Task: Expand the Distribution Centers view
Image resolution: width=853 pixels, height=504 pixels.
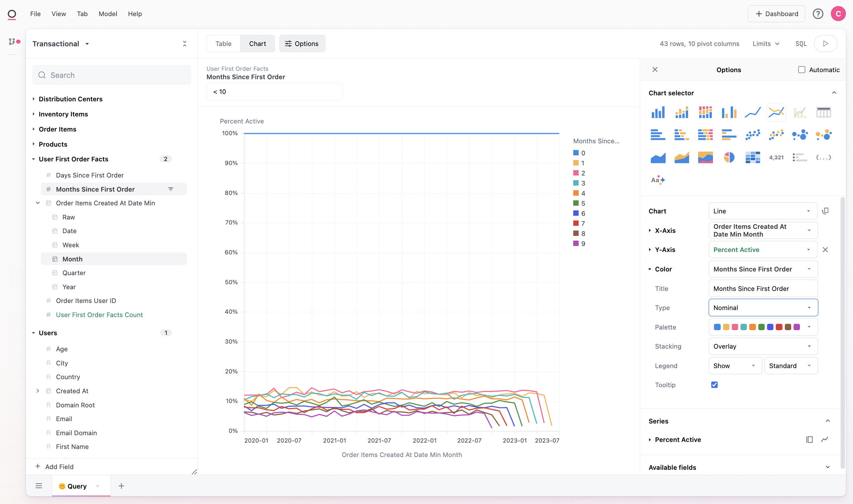Action: tap(70, 99)
